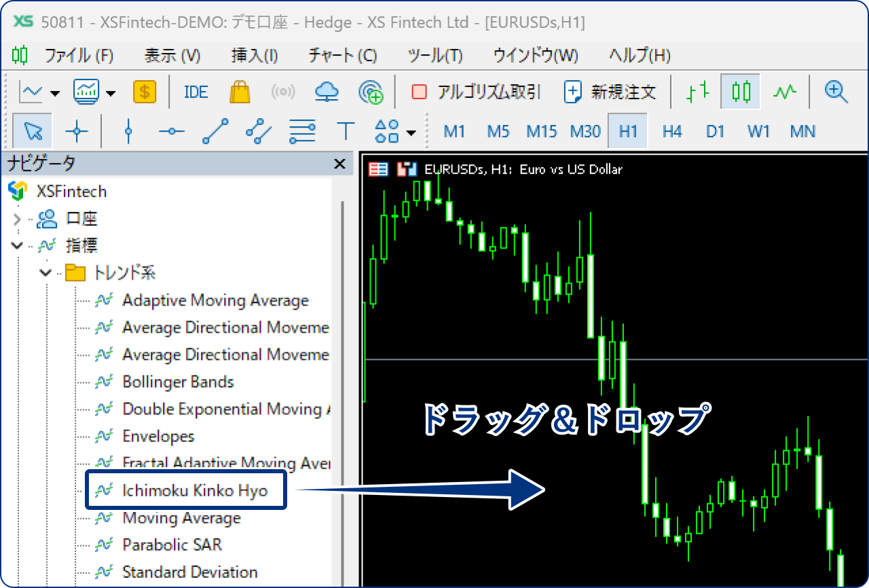Expand the 口座 tree node
The width and height of the screenshot is (869, 588).
point(18,219)
